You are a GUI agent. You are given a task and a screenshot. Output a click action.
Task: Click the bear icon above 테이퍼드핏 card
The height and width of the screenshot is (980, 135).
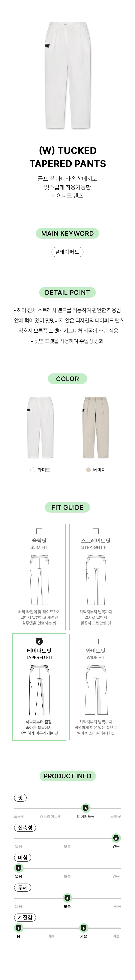coord(39,642)
